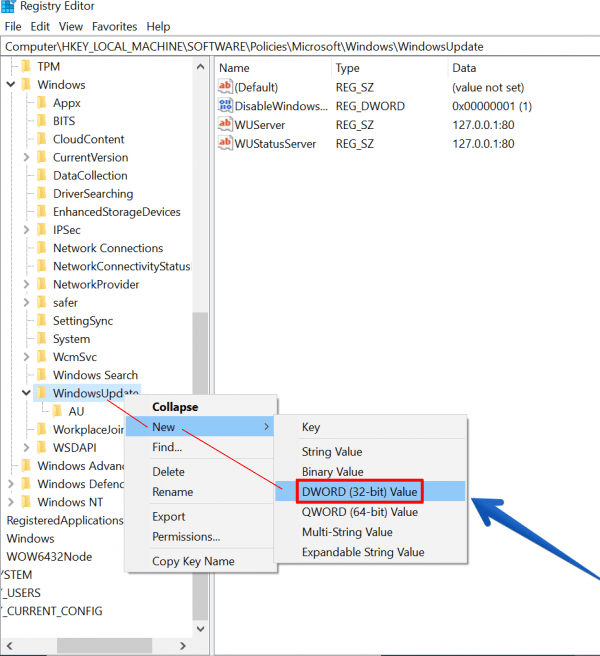Select the DisableWindows... DWORD value icon

225,105
